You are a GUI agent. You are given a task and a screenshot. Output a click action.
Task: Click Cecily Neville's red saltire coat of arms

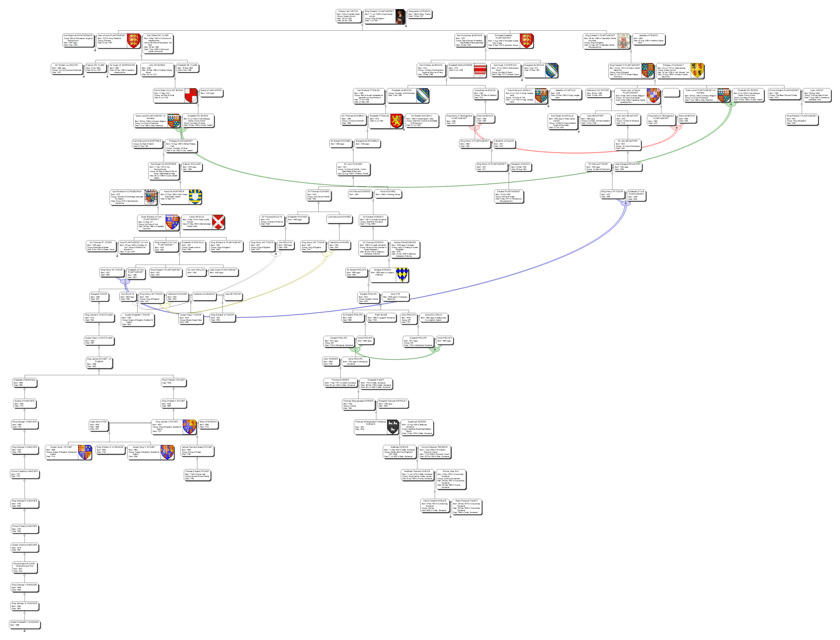[x=218, y=222]
